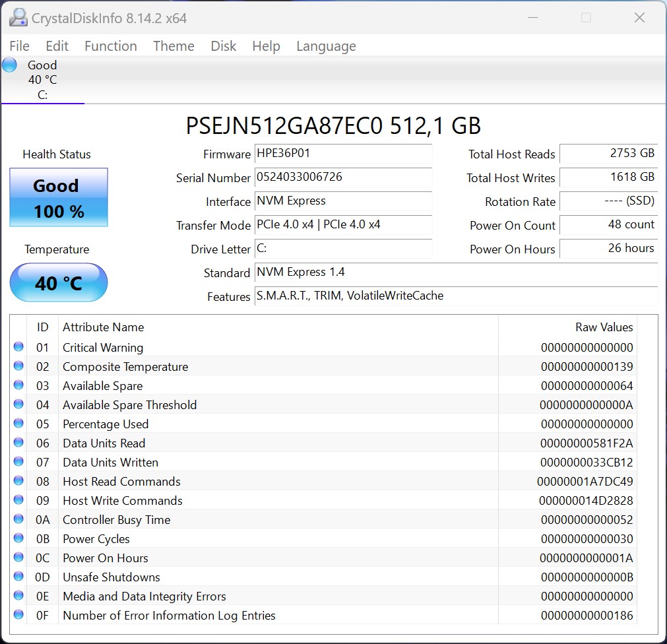The image size is (667, 644).
Task: Open the Theme menu
Action: click(x=174, y=46)
